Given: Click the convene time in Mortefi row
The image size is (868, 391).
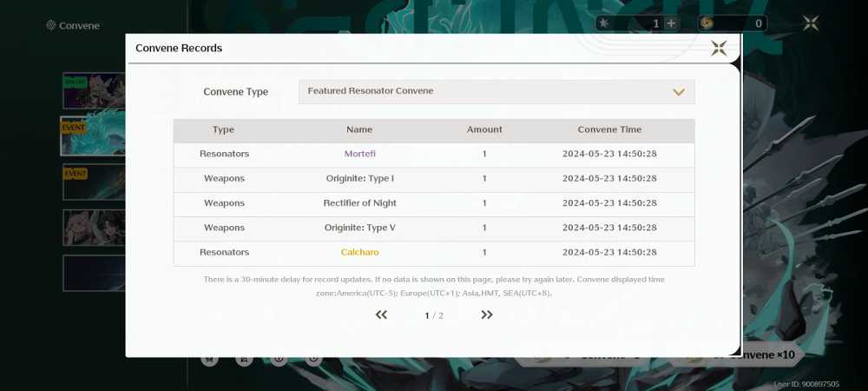Looking at the screenshot, I should [x=609, y=154].
